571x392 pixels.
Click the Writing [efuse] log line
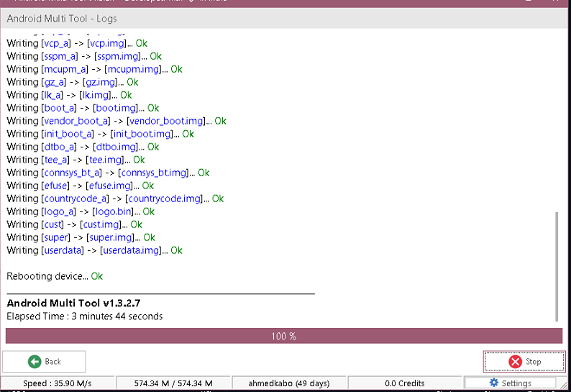click(x=80, y=186)
